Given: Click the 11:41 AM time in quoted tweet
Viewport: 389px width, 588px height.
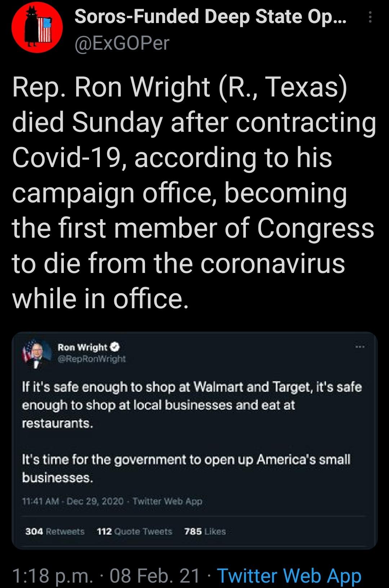Looking at the screenshot, I should 40,501.
